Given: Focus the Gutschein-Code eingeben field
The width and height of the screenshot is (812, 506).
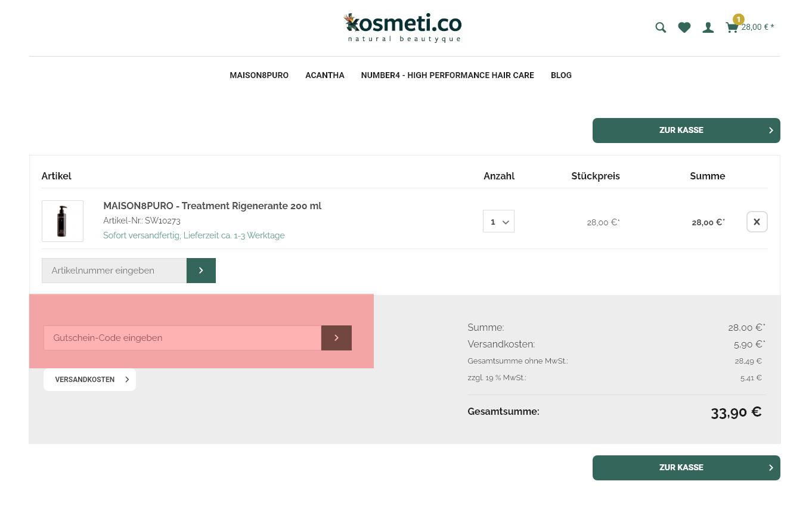Looking at the screenshot, I should point(182,338).
